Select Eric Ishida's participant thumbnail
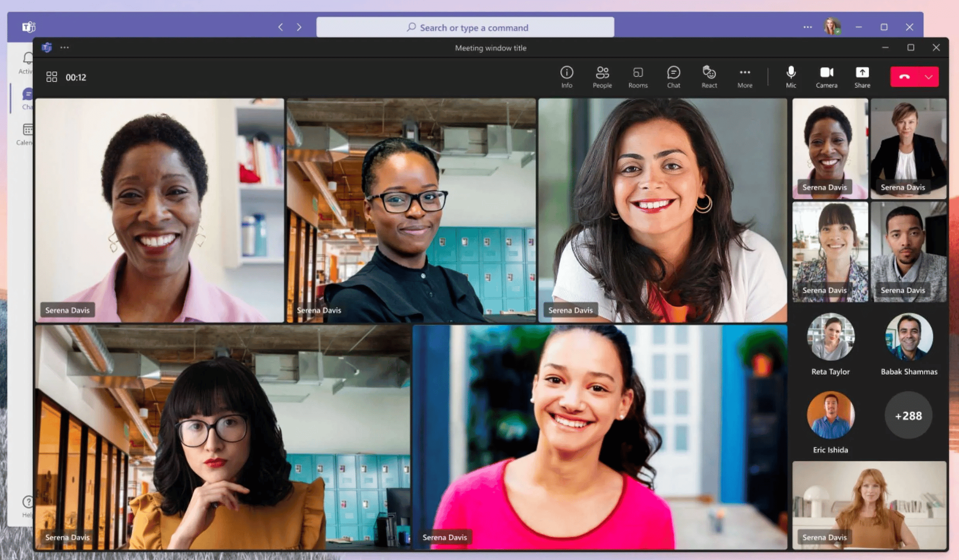The width and height of the screenshot is (959, 560). (830, 415)
